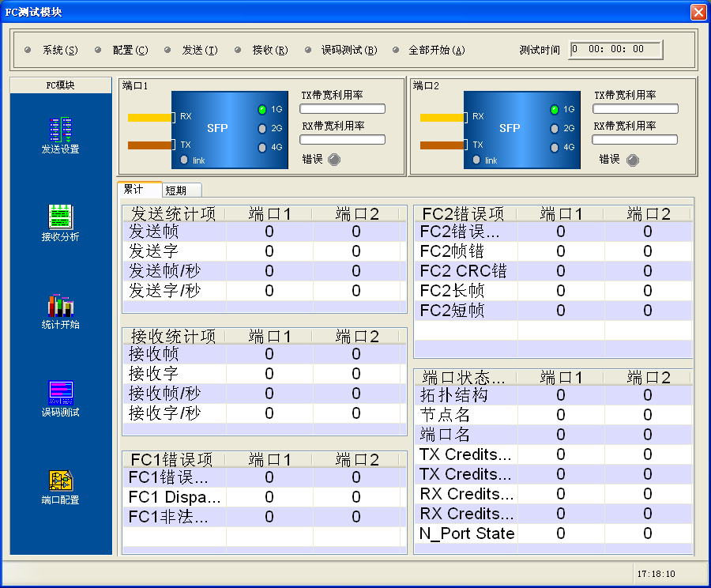This screenshot has width=711, height=588.
Task: Select the FC2短帧 row
Action: coord(554,311)
